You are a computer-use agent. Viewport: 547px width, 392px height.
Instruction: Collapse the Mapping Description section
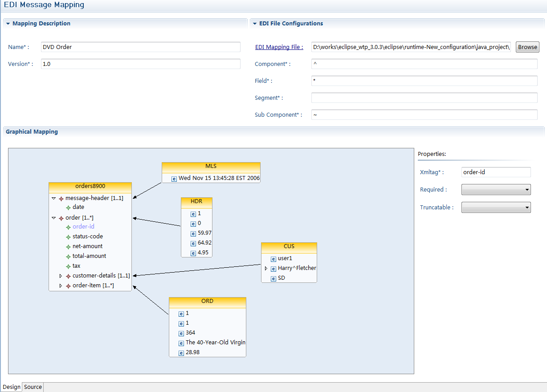tap(8, 24)
